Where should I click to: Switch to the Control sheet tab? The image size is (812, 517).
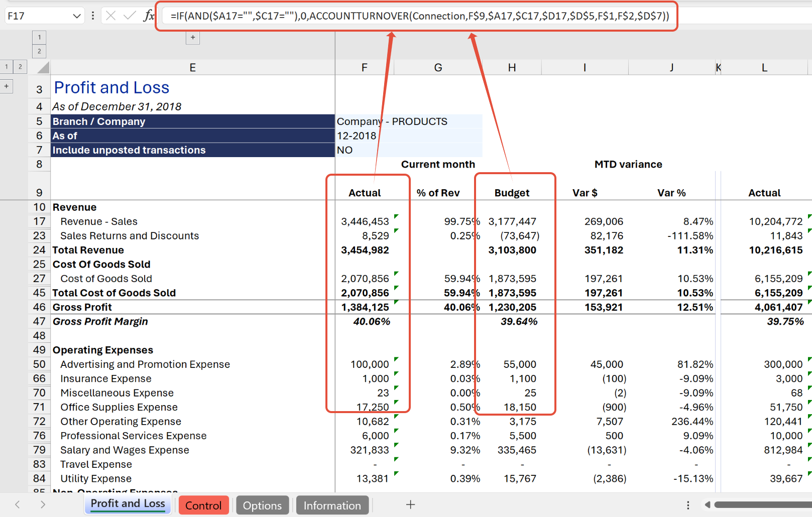point(203,505)
